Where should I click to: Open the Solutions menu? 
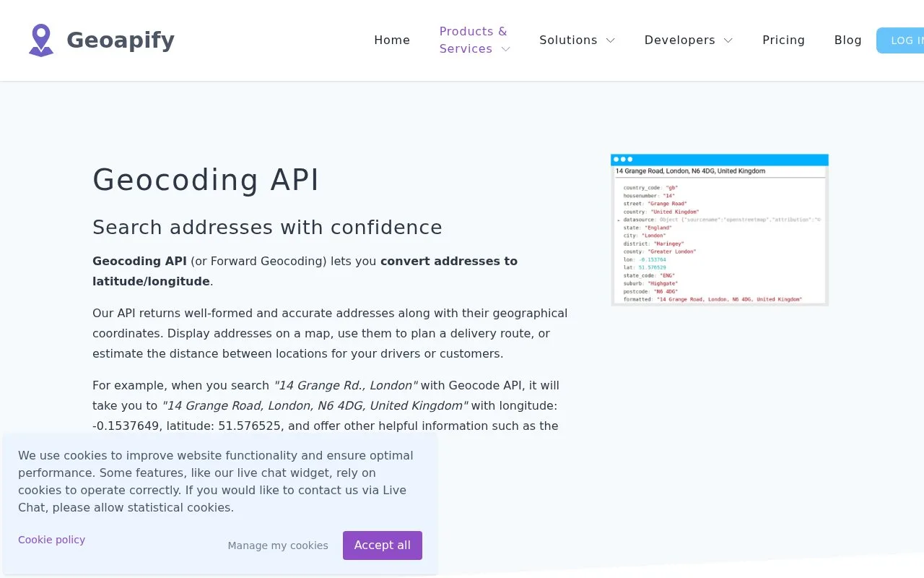coord(568,40)
